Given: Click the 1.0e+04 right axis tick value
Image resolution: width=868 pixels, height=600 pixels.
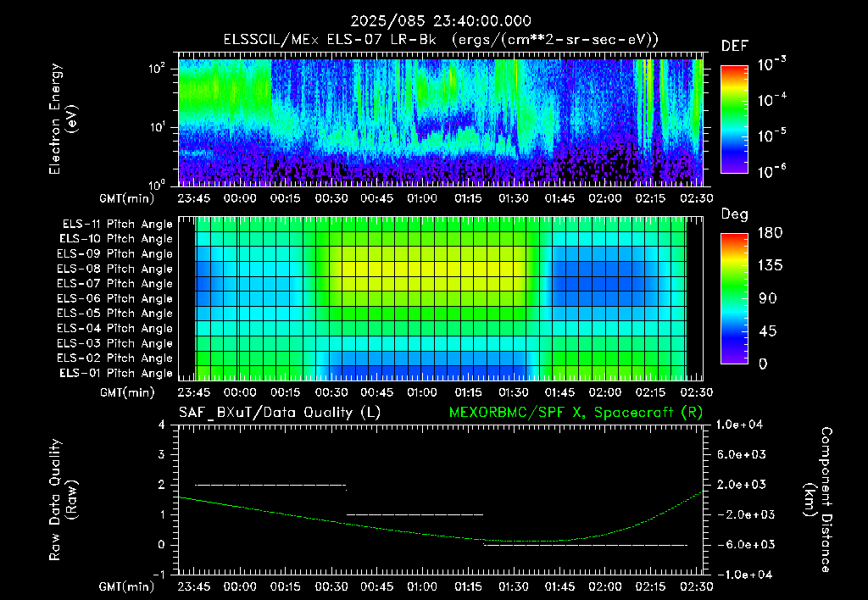Looking at the screenshot, I should [740, 425].
